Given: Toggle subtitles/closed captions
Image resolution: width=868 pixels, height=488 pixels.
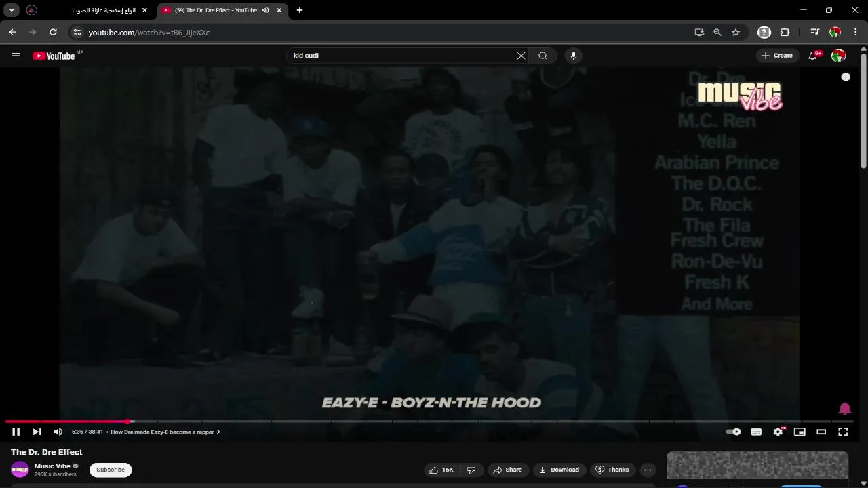Looking at the screenshot, I should pos(756,432).
